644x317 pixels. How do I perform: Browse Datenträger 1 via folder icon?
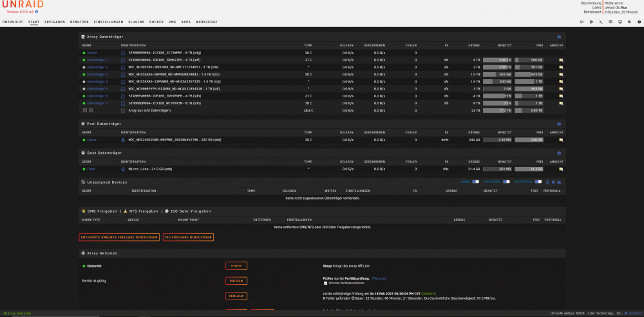pyautogui.click(x=561, y=60)
